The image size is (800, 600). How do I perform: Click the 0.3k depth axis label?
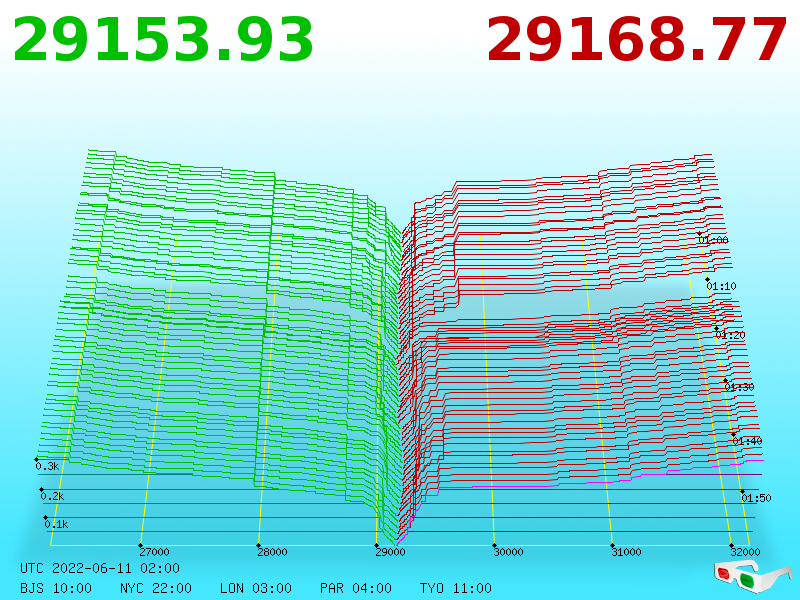tap(47, 466)
